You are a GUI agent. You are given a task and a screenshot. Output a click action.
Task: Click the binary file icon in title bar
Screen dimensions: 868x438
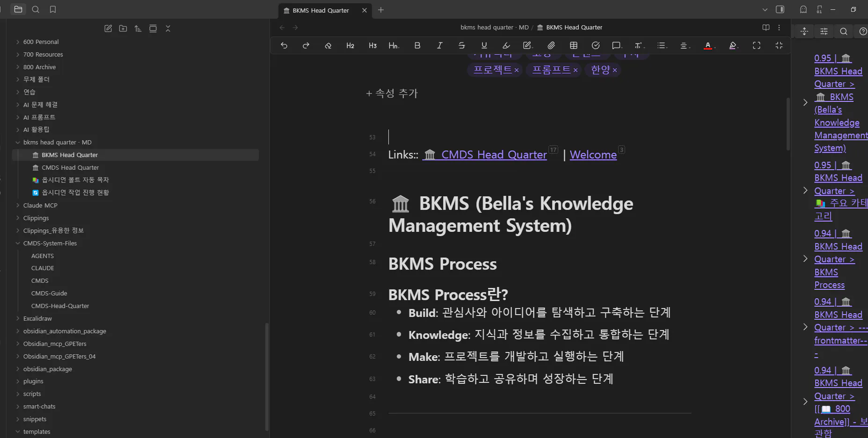click(x=819, y=9)
